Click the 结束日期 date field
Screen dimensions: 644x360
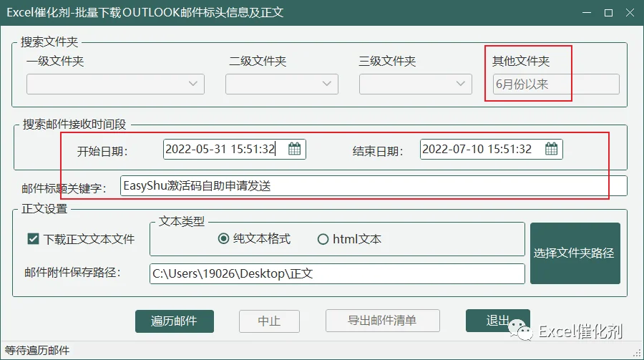pyautogui.click(x=491, y=149)
